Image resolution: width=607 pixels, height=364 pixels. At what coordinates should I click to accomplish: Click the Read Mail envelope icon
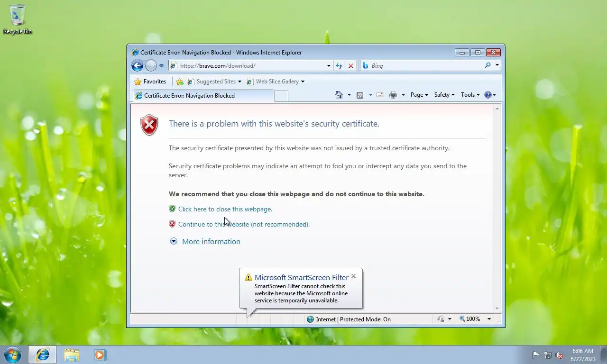[380, 95]
